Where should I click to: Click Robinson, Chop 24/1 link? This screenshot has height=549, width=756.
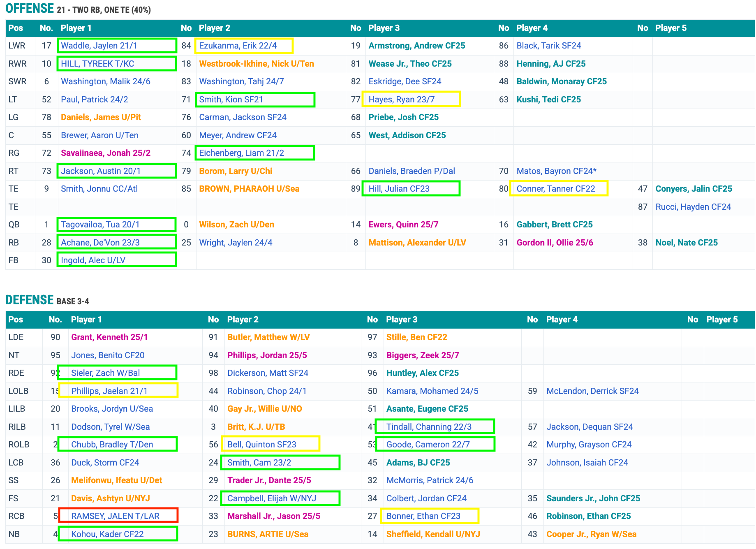click(x=267, y=391)
